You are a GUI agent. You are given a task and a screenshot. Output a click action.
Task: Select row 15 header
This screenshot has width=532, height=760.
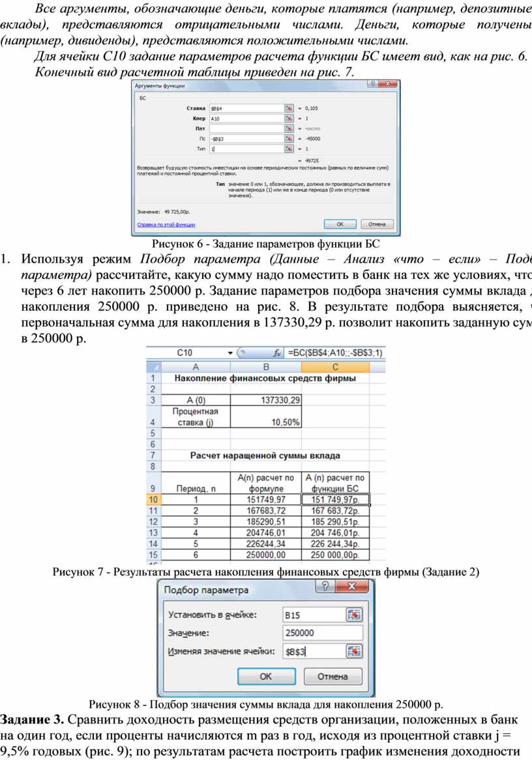pyautogui.click(x=153, y=555)
